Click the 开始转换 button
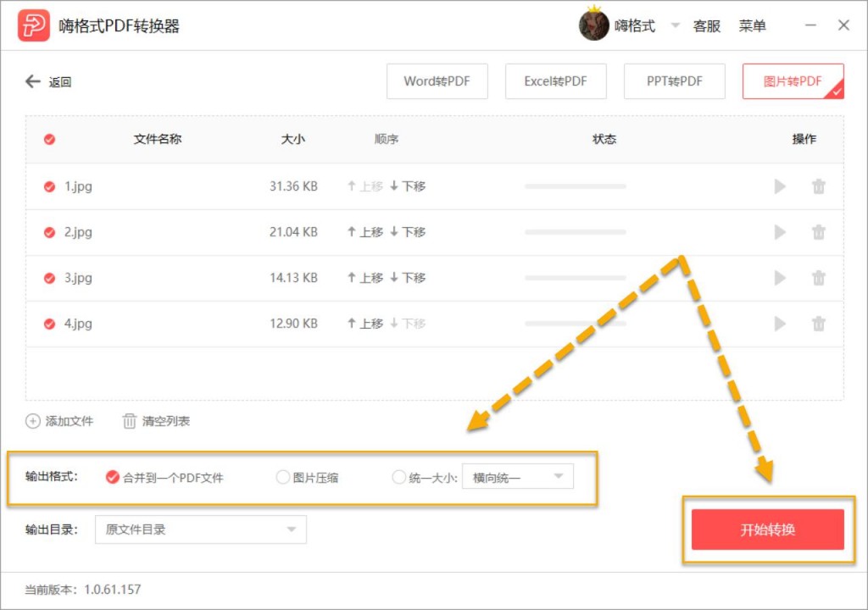 tap(768, 530)
